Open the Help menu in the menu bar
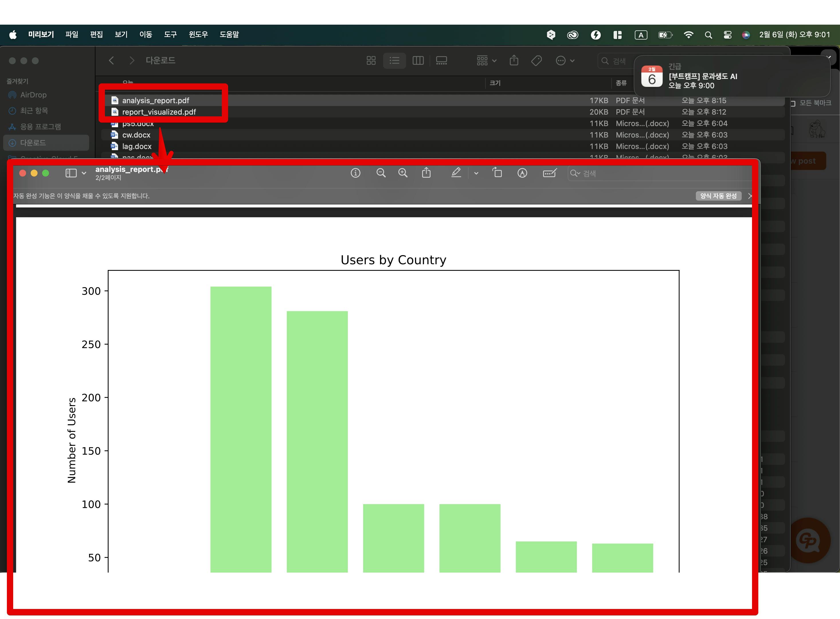This screenshot has height=619, width=840. [x=229, y=34]
